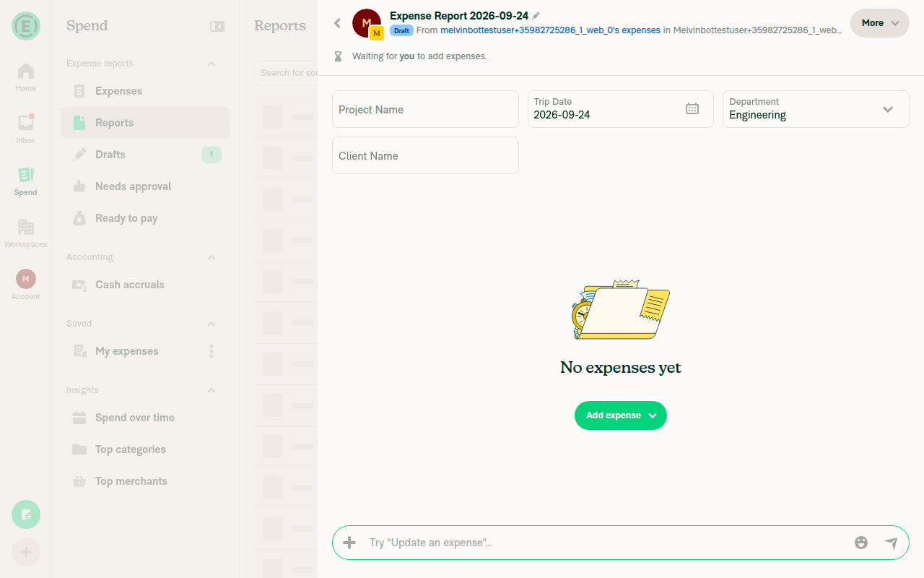Collapse the Expense reports section
924x578 pixels.
coord(212,64)
